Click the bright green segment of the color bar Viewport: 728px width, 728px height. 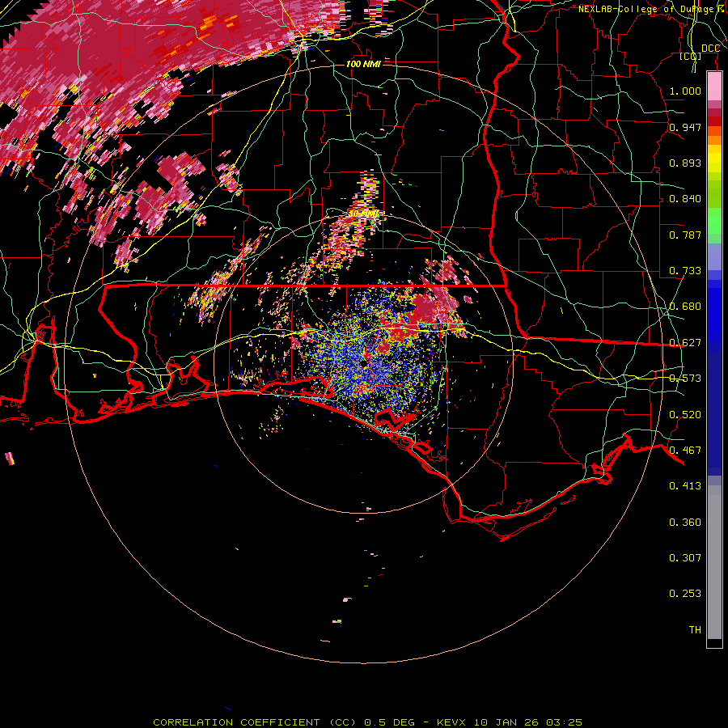tap(714, 222)
